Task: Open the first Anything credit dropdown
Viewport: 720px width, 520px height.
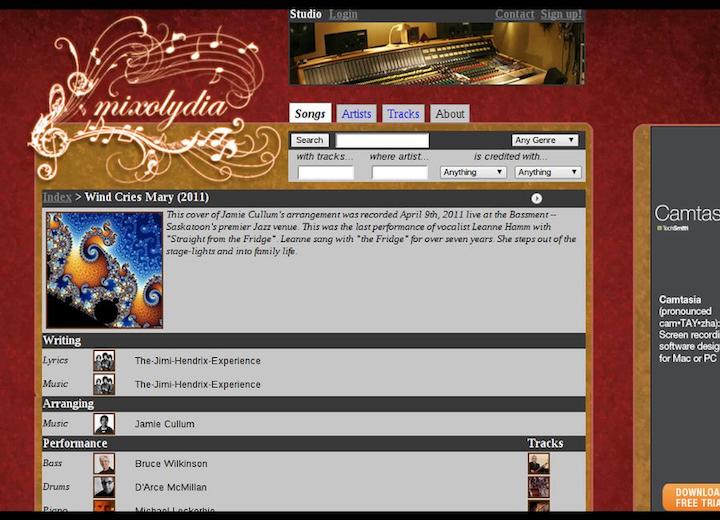Action: [x=473, y=172]
